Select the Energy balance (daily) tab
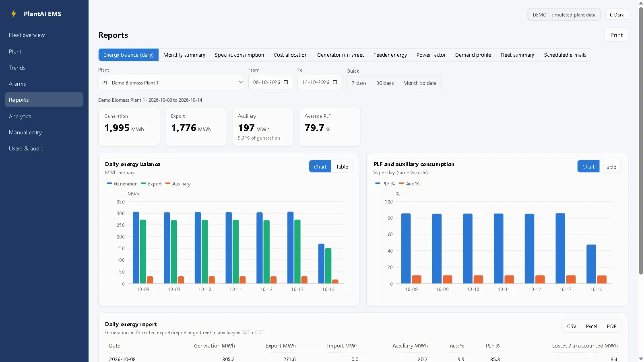The width and height of the screenshot is (644, 362). [x=128, y=55]
